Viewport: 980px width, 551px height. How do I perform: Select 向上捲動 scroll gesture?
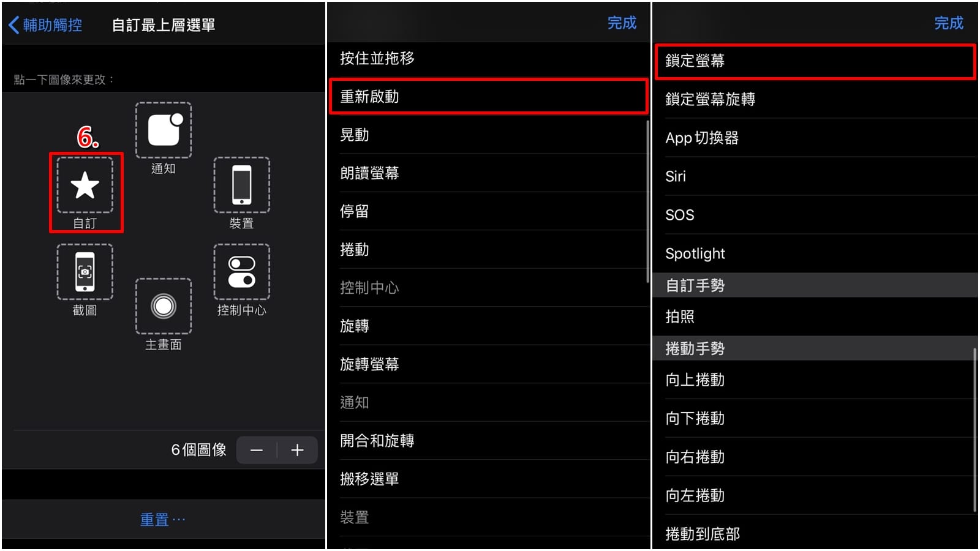pyautogui.click(x=815, y=380)
